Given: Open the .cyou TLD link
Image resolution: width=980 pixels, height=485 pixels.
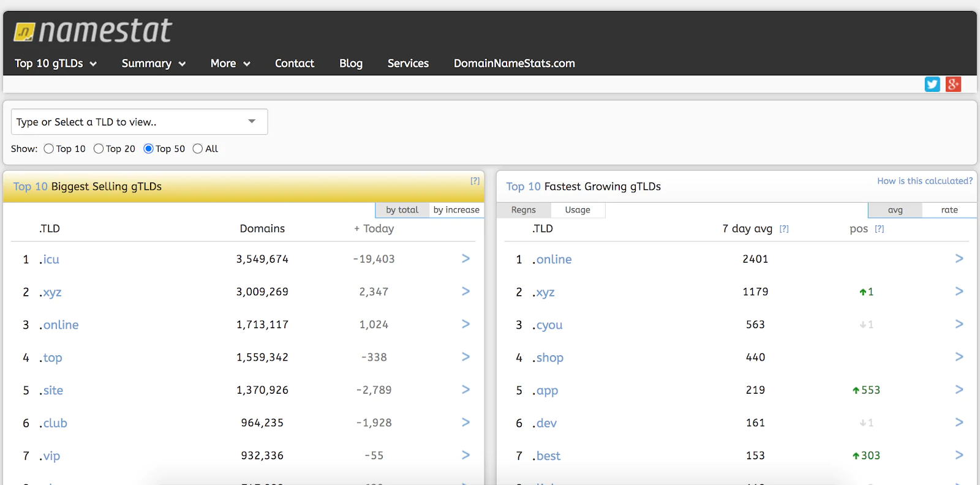Looking at the screenshot, I should [549, 325].
